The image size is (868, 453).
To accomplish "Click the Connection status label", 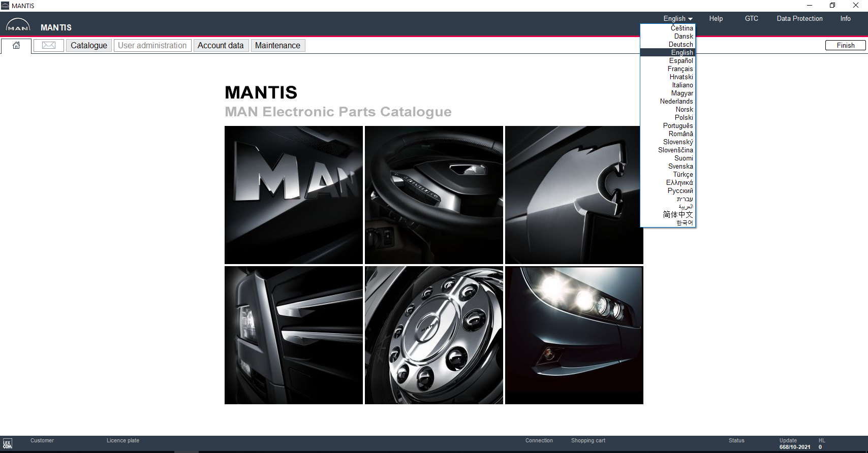I will click(x=539, y=440).
